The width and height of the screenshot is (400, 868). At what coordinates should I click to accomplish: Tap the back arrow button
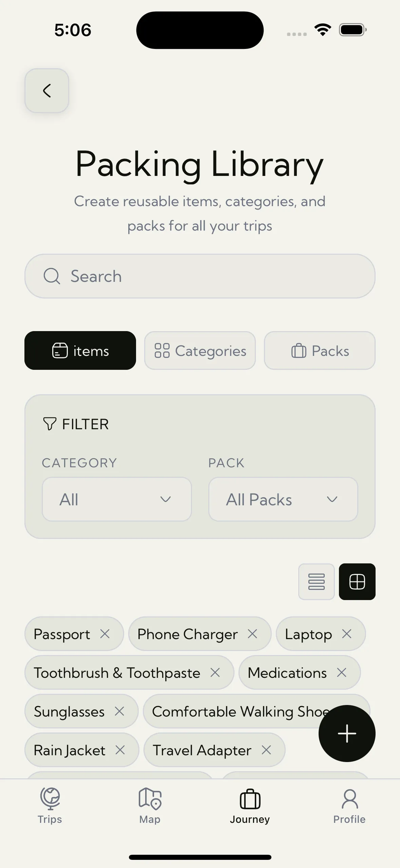coord(47,91)
